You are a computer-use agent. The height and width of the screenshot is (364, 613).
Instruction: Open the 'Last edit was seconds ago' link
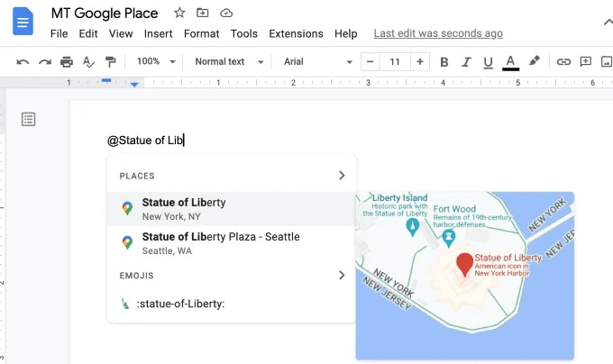pos(438,33)
